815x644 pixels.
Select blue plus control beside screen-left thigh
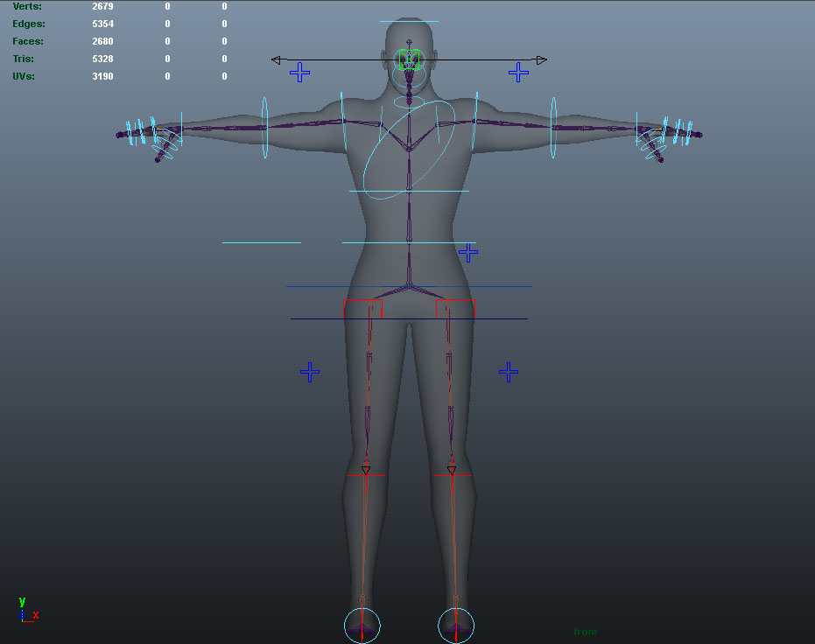coord(310,372)
